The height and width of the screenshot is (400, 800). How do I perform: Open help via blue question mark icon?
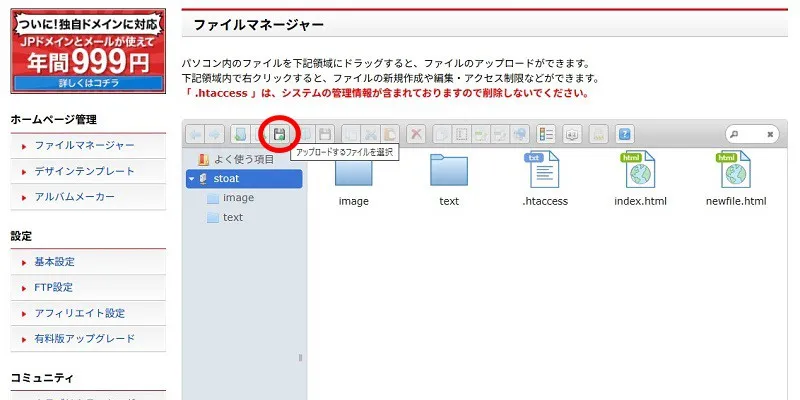[625, 135]
